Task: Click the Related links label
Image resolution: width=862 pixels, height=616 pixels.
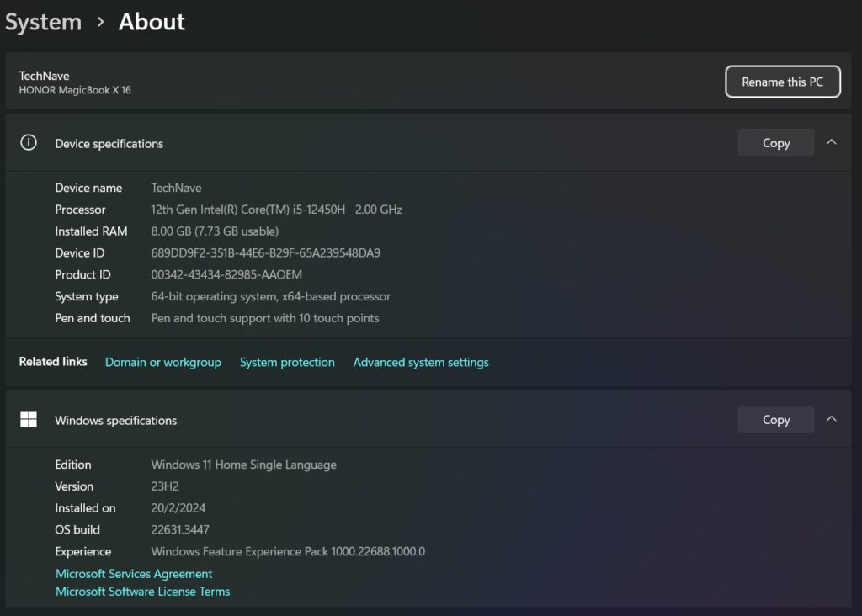Action: tap(53, 362)
